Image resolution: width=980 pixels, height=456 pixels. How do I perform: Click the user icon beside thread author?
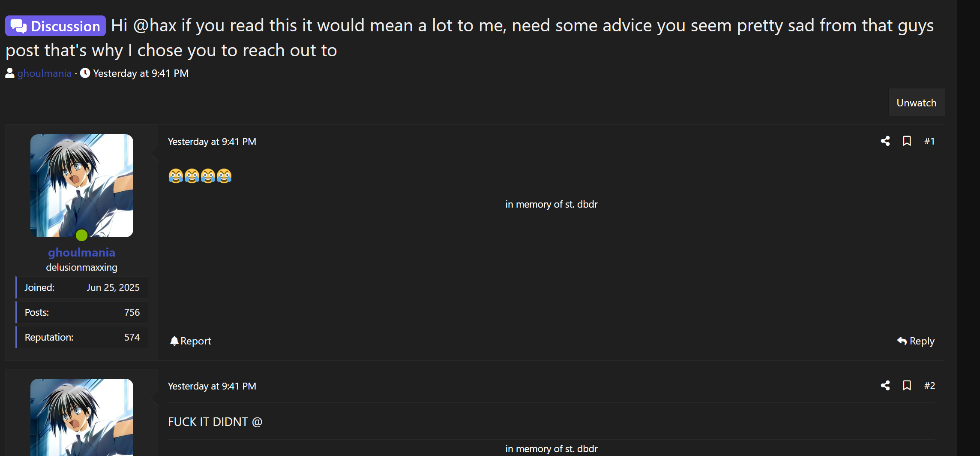(10, 73)
